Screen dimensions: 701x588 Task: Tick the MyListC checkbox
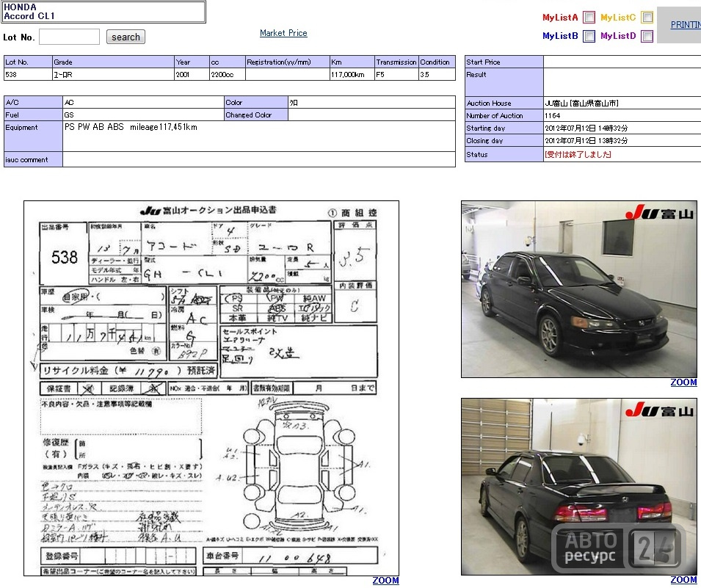point(647,18)
